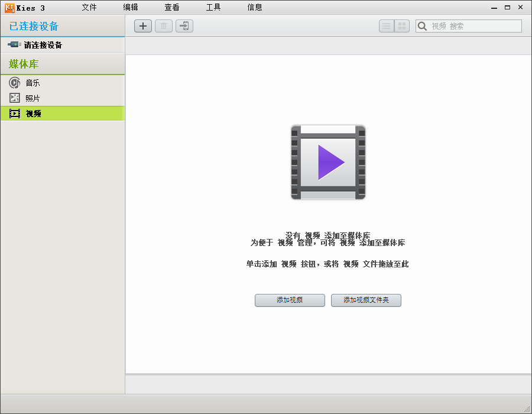Image resolution: width=532 pixels, height=414 pixels.
Task: Click the photo icon beside 照片
Action: tap(15, 98)
